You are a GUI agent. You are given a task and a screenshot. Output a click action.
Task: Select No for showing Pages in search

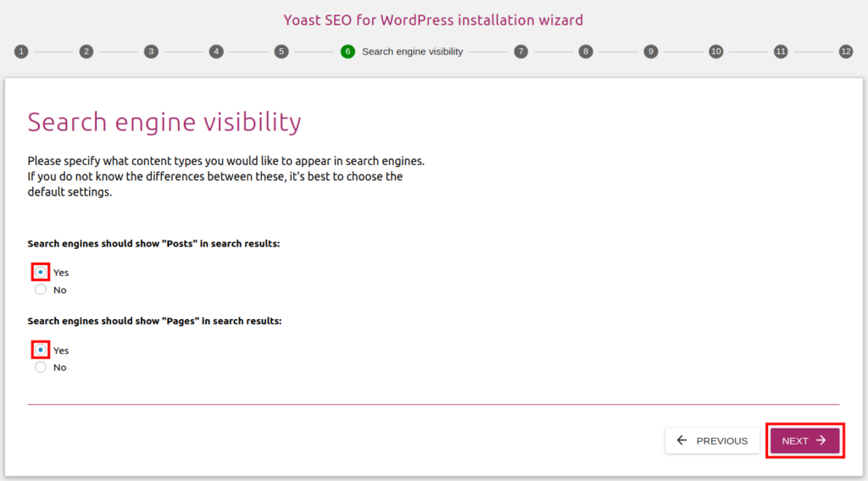click(41, 368)
